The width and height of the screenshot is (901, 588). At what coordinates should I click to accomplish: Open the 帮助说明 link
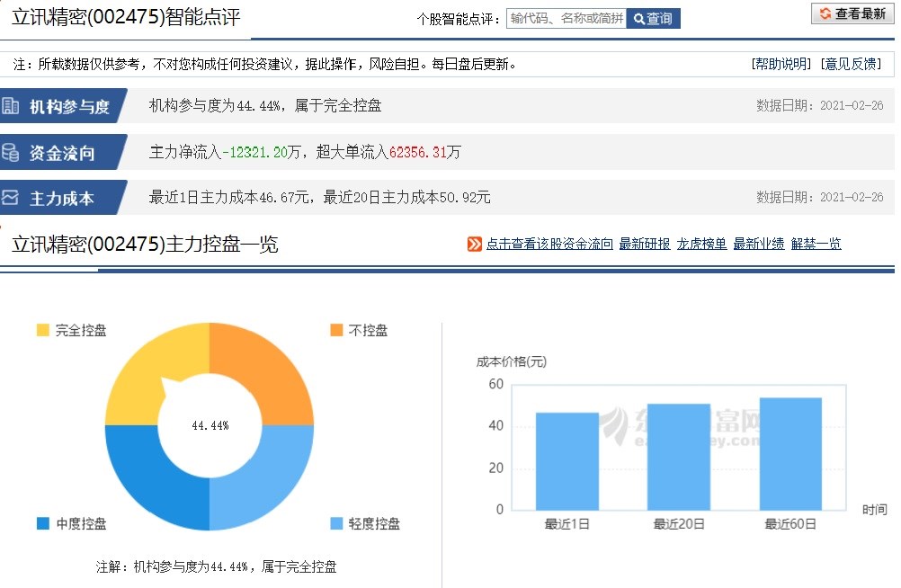click(781, 64)
